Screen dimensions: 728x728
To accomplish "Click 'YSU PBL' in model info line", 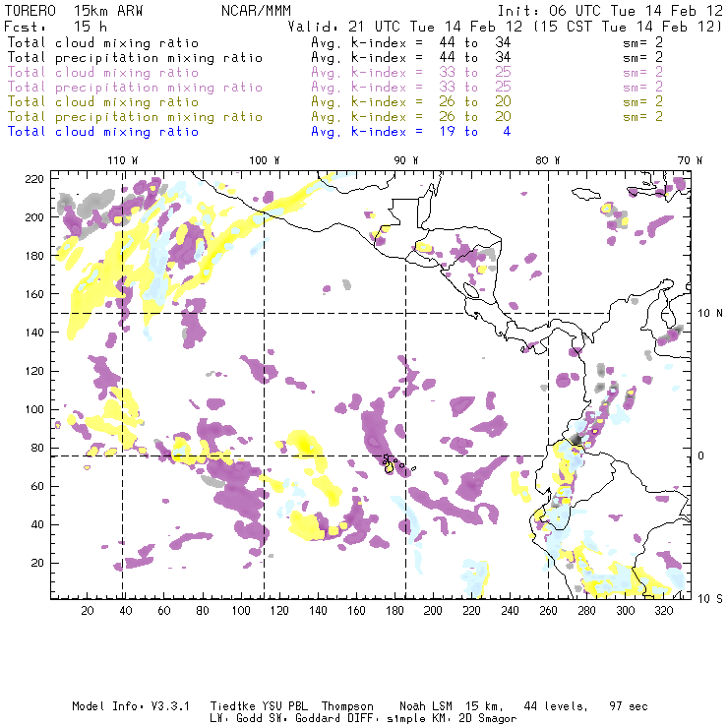I will tap(284, 706).
